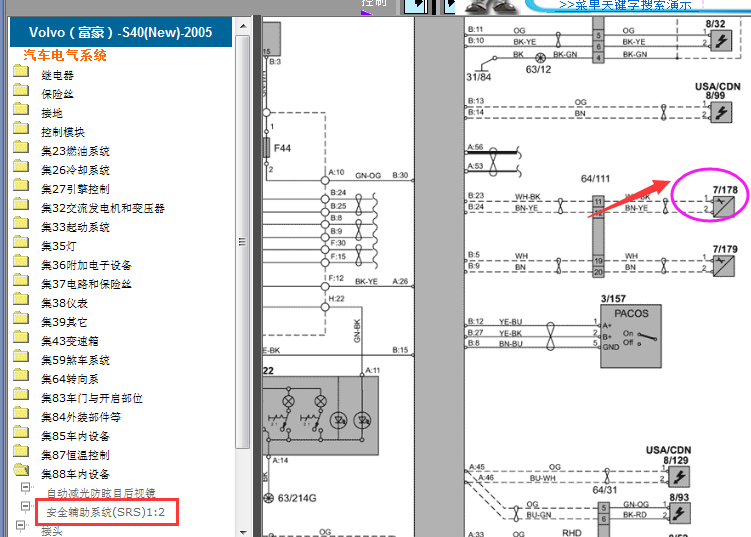Click the 8/32 igniter symbol in the diagram
Image resolution: width=751 pixels, height=537 pixels.
point(721,40)
